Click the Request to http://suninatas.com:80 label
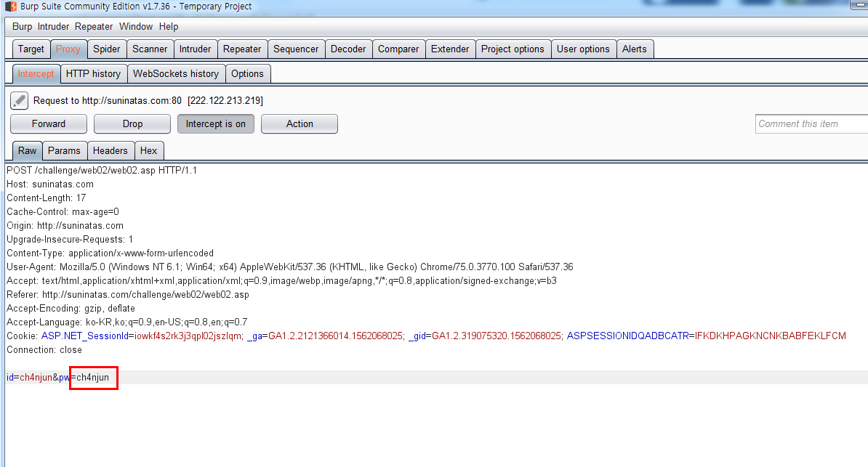Screen dimensions: 868x467 (148, 101)
